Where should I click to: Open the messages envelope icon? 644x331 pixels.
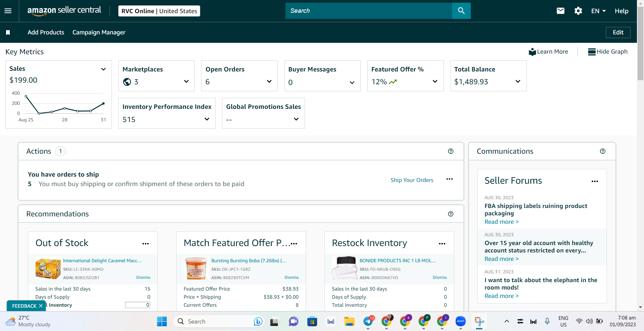pyautogui.click(x=560, y=11)
